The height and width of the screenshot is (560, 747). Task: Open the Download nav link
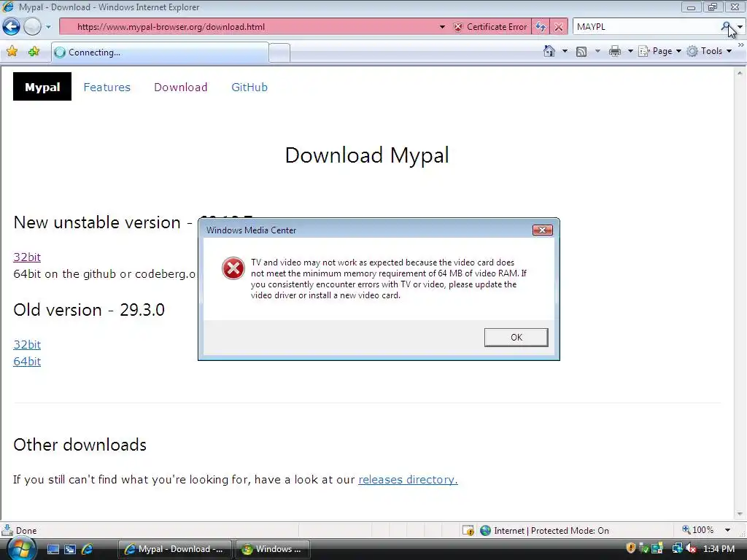[181, 87]
